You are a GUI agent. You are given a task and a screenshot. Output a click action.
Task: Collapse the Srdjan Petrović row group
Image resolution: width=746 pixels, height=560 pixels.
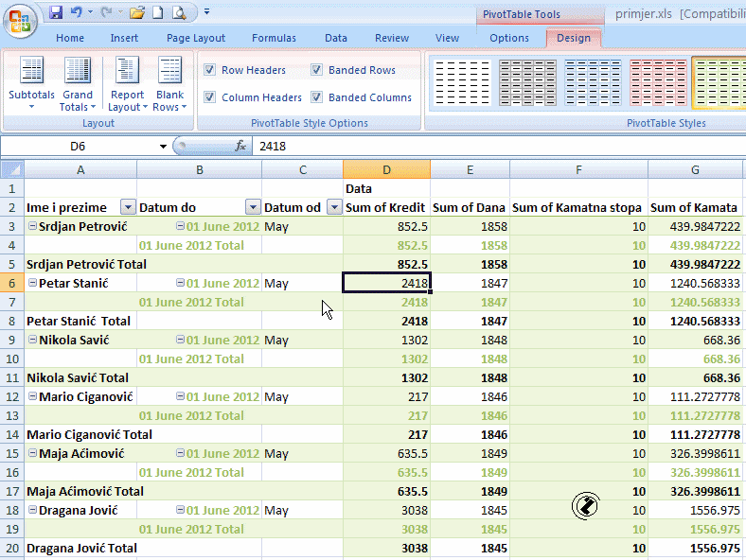[x=33, y=226]
